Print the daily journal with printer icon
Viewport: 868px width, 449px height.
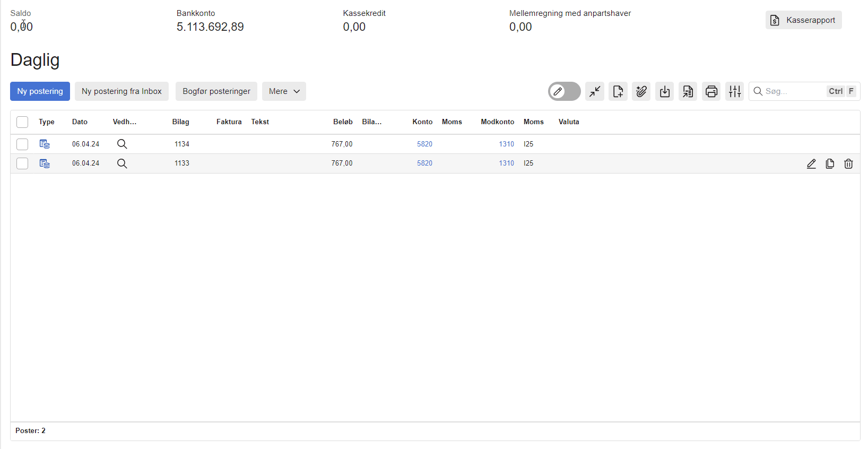coord(711,91)
